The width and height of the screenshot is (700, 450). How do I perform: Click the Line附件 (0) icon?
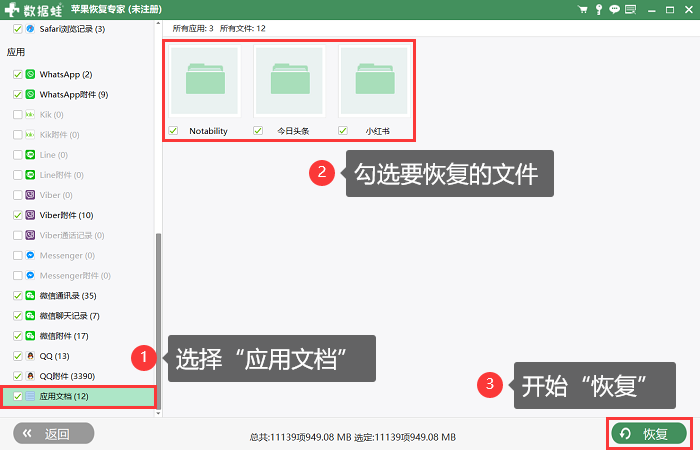(30, 175)
